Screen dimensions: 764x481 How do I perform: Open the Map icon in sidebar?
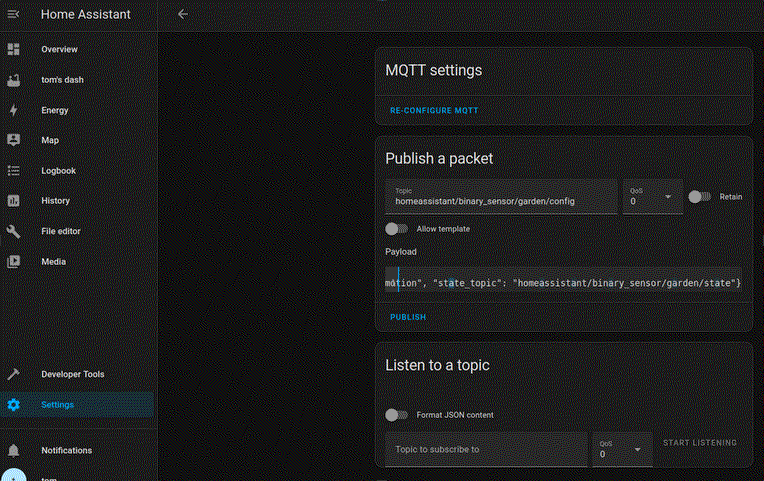pos(14,140)
